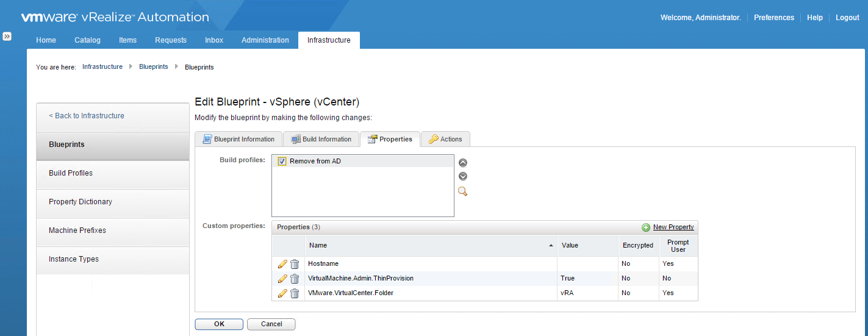Click the Value column header
This screenshot has width=868, height=336.
click(x=587, y=246)
